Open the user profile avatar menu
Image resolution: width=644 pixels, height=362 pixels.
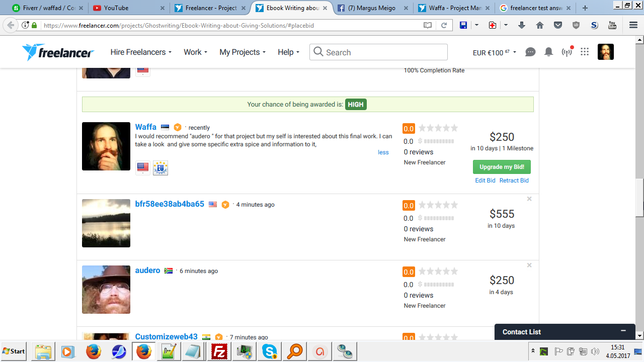click(x=606, y=52)
